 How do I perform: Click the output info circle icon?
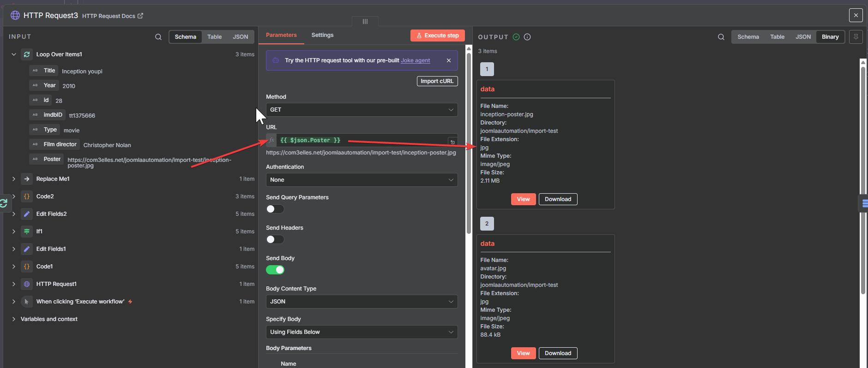[x=527, y=37]
